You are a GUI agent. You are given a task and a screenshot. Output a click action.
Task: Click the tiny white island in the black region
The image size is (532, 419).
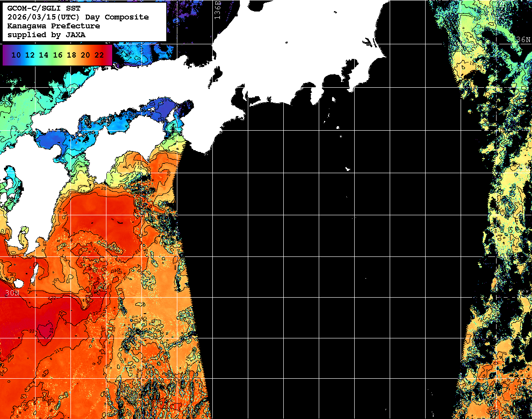[348, 169]
